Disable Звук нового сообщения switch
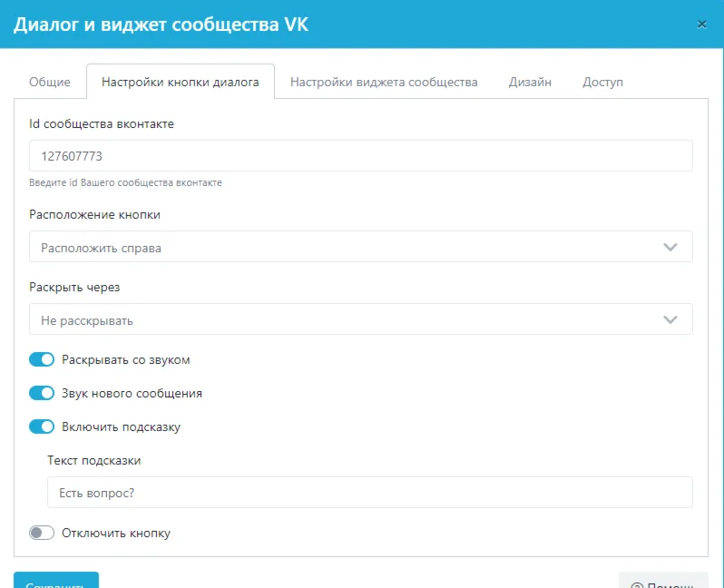This screenshot has width=724, height=588. (x=42, y=393)
